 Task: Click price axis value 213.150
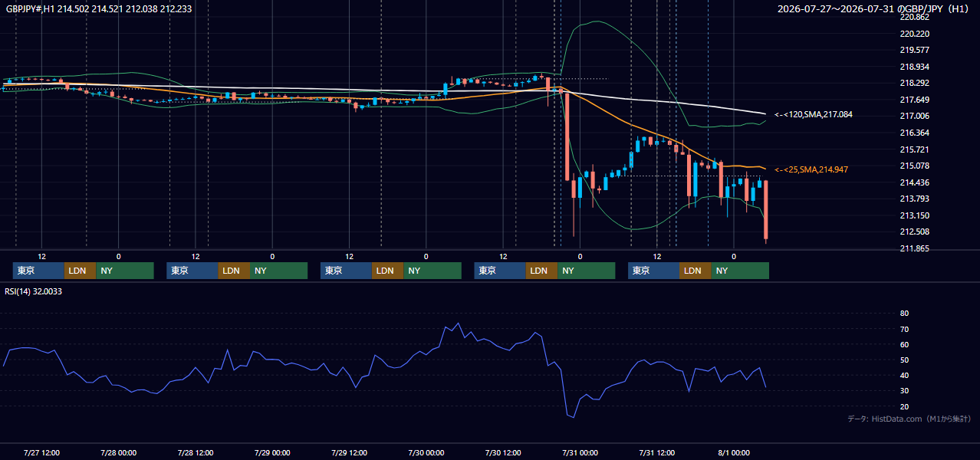pyautogui.click(x=914, y=215)
